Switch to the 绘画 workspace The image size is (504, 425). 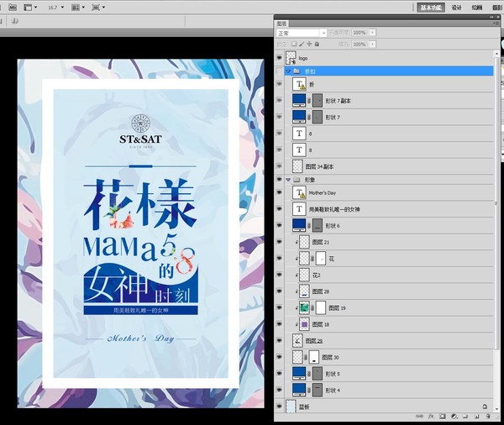coord(476,8)
